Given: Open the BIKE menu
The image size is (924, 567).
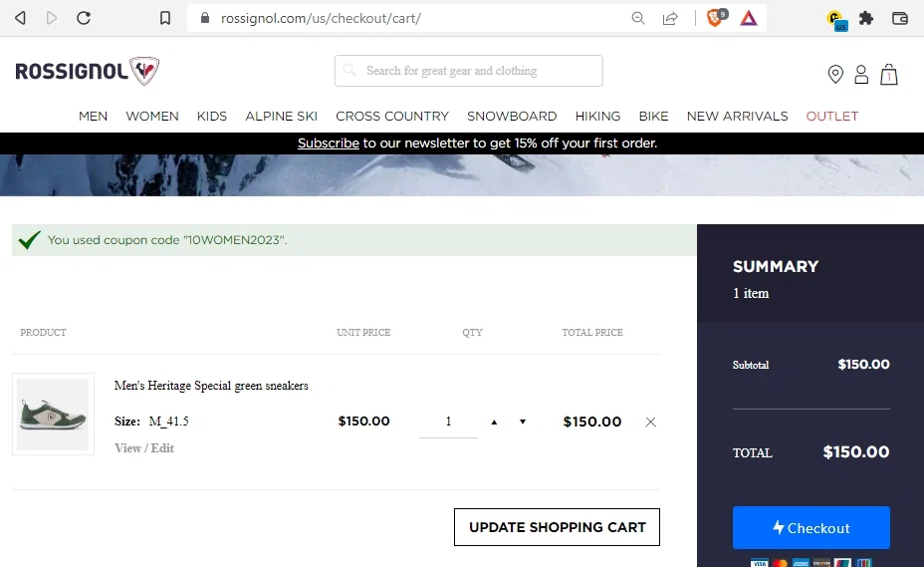Looking at the screenshot, I should click(653, 117).
